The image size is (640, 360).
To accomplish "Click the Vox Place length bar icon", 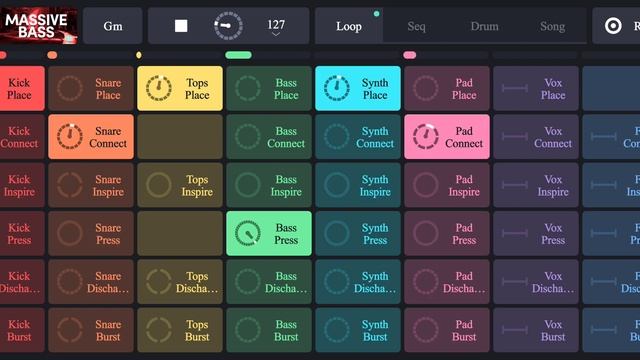I will (514, 88).
